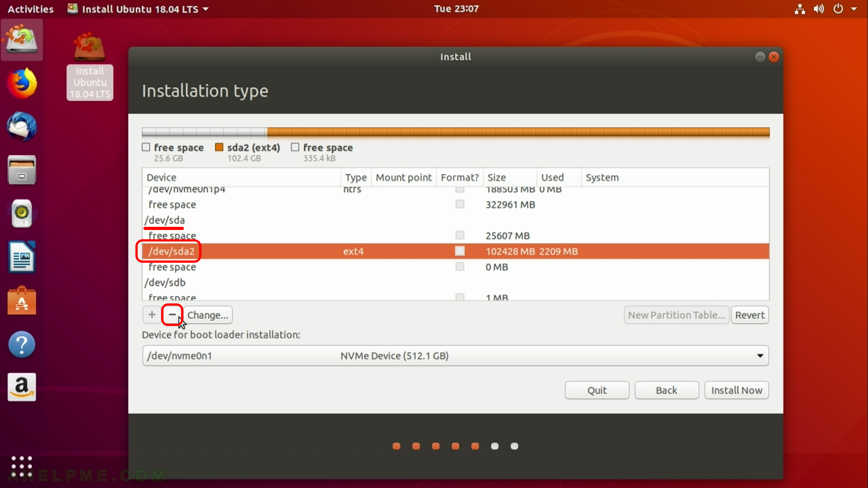Click the power icon in top bar
Viewport: 868px width, 488px height.
[x=838, y=9]
